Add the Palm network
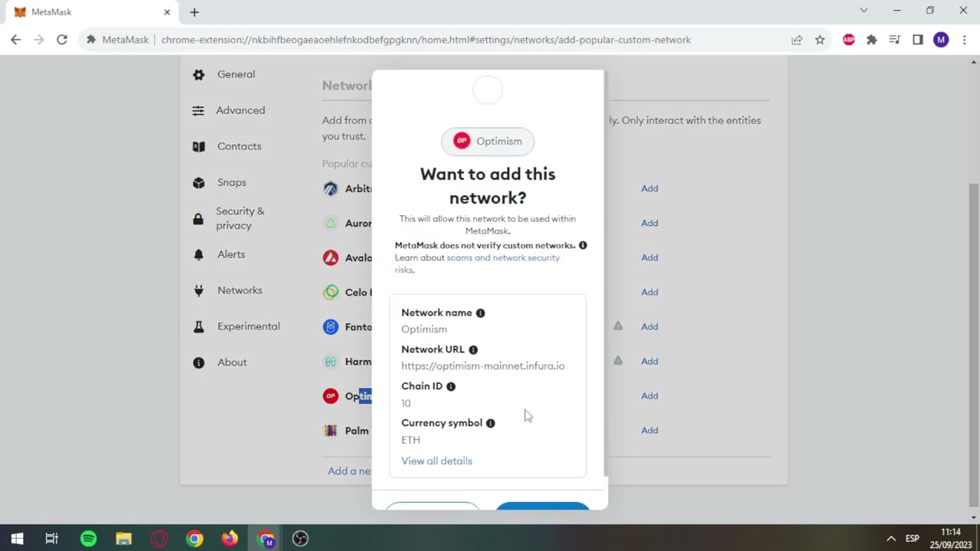This screenshot has width=980, height=551. [x=649, y=430]
